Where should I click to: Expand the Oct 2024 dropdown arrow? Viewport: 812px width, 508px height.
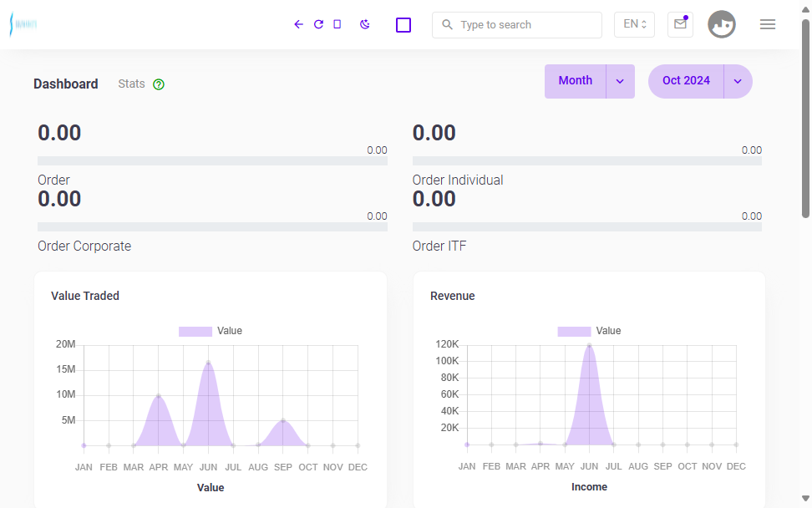pos(738,81)
